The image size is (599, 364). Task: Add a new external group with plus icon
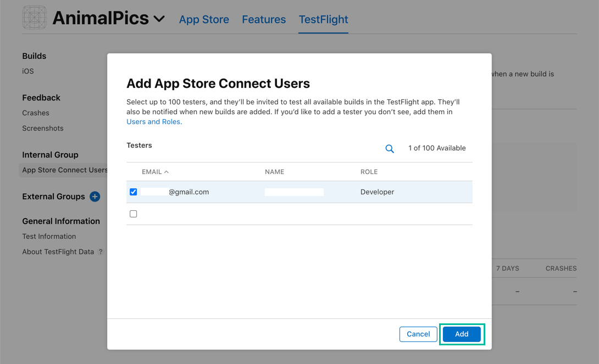[x=95, y=197]
